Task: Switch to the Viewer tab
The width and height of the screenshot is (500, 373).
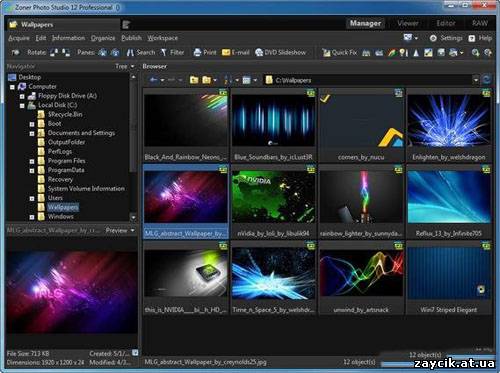Action: pos(408,23)
